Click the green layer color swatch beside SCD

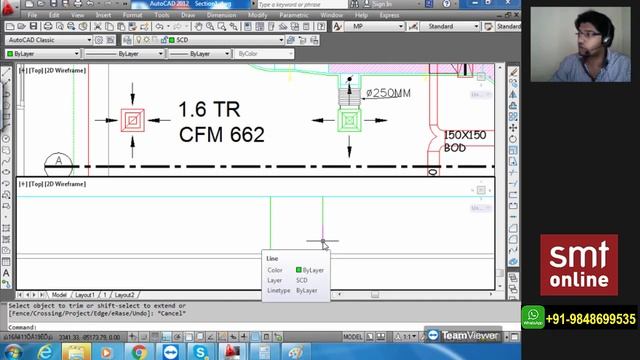tap(172, 40)
